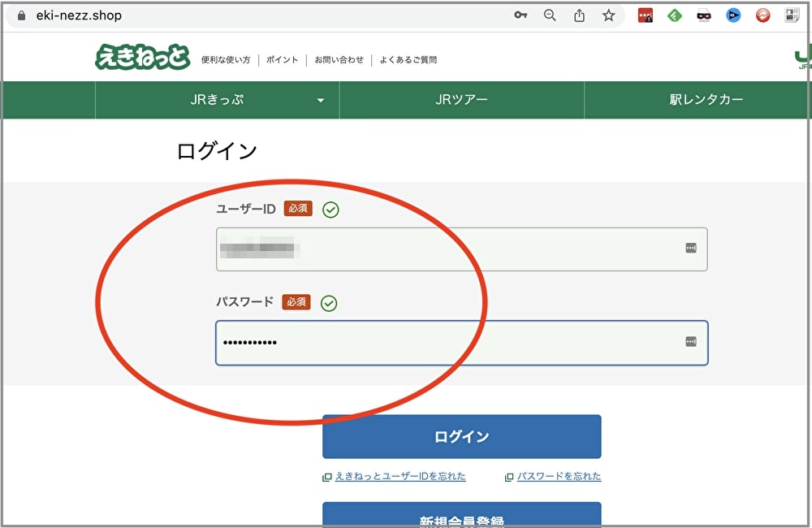Click the saved passwords key icon
Viewport: 812px width, 528px height.
click(x=520, y=15)
